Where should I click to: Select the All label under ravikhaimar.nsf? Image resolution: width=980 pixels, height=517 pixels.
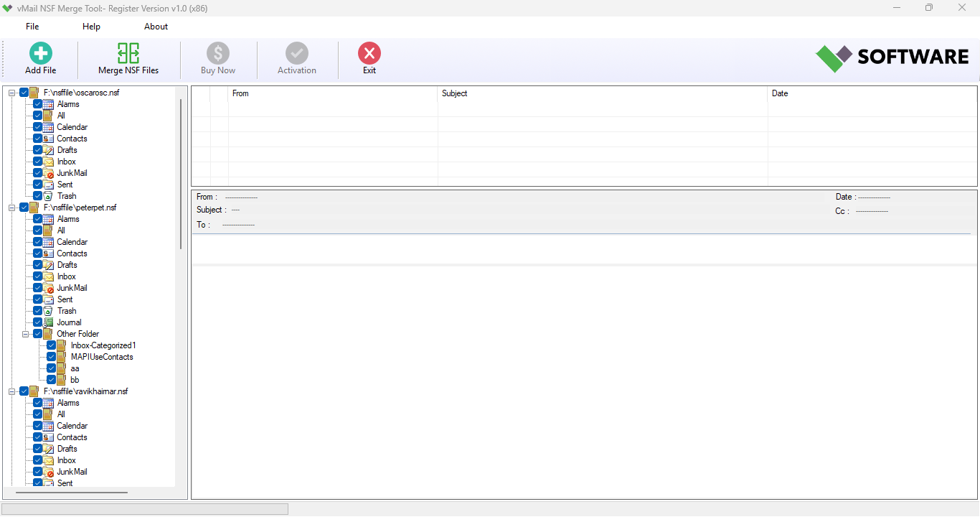coord(61,414)
